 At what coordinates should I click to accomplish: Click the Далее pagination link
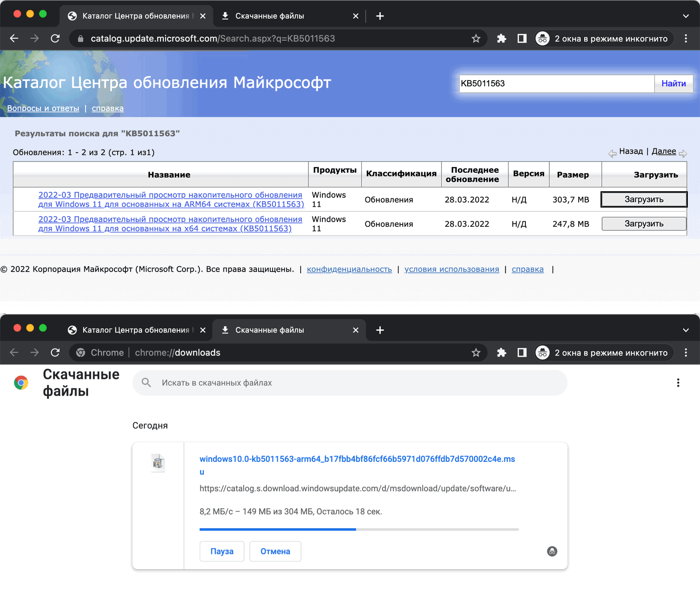tap(664, 151)
